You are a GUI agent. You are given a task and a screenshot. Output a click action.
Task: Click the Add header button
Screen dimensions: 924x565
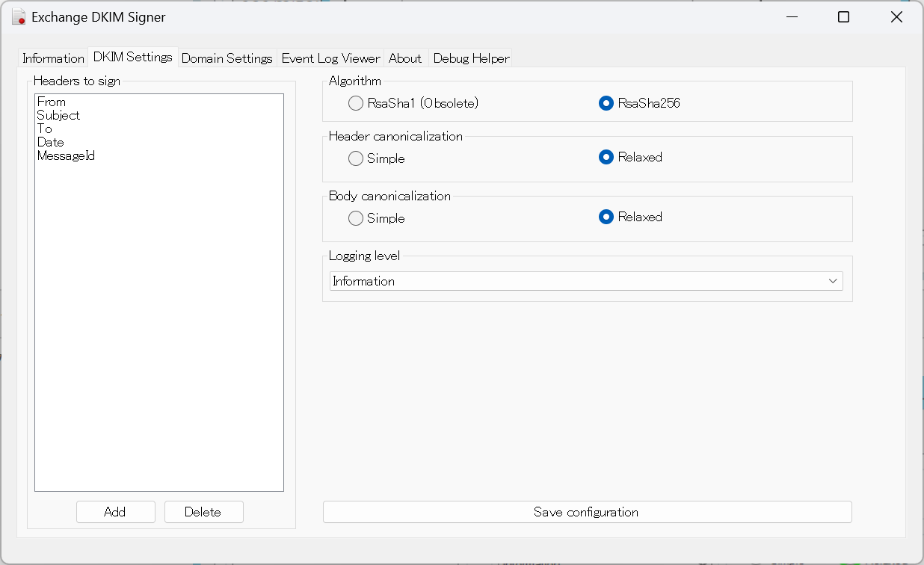point(115,512)
